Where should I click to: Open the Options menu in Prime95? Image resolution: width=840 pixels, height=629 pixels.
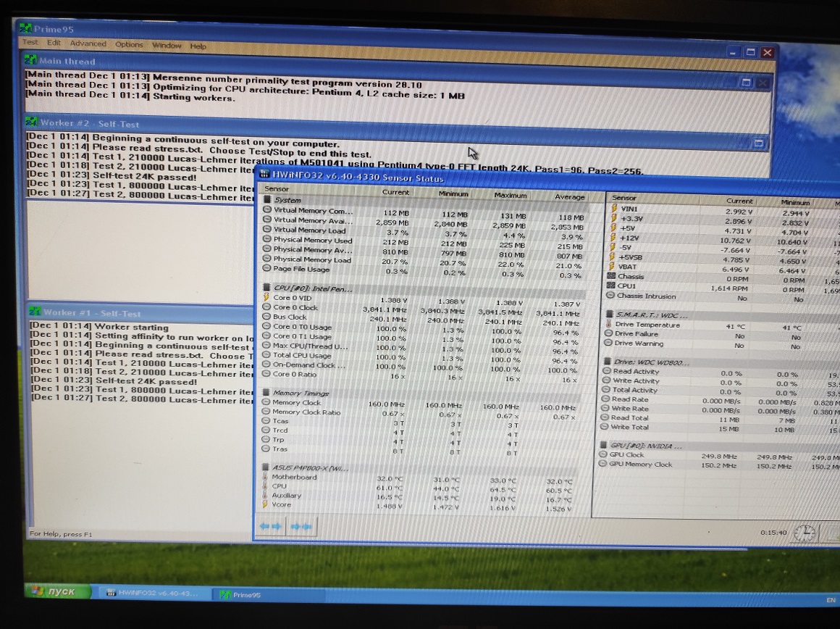point(129,44)
